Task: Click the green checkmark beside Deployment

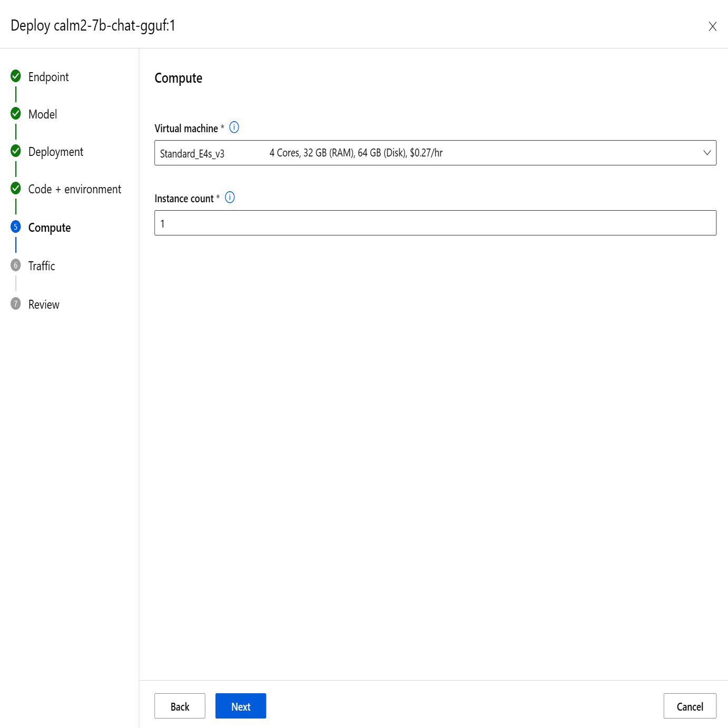Action: 16,151
